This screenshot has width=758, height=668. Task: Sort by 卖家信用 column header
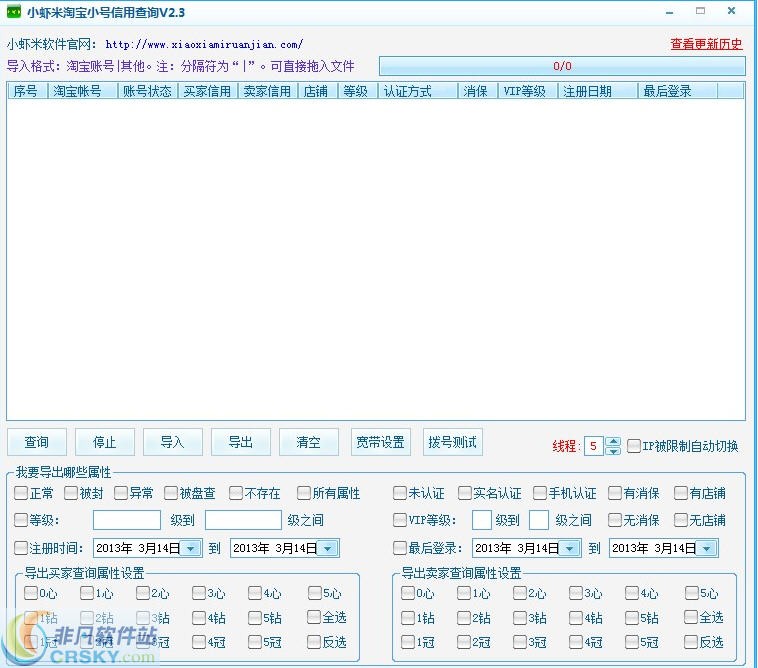267,91
